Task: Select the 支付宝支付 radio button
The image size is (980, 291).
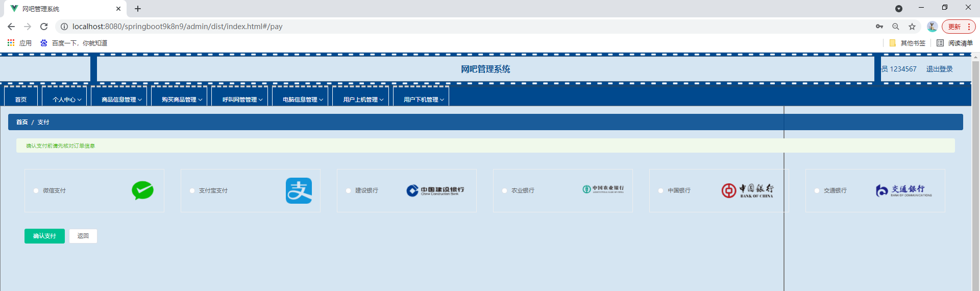Action: tap(192, 190)
